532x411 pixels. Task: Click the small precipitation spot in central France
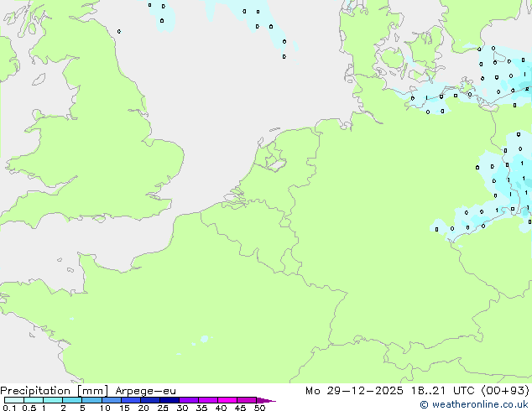(204, 339)
